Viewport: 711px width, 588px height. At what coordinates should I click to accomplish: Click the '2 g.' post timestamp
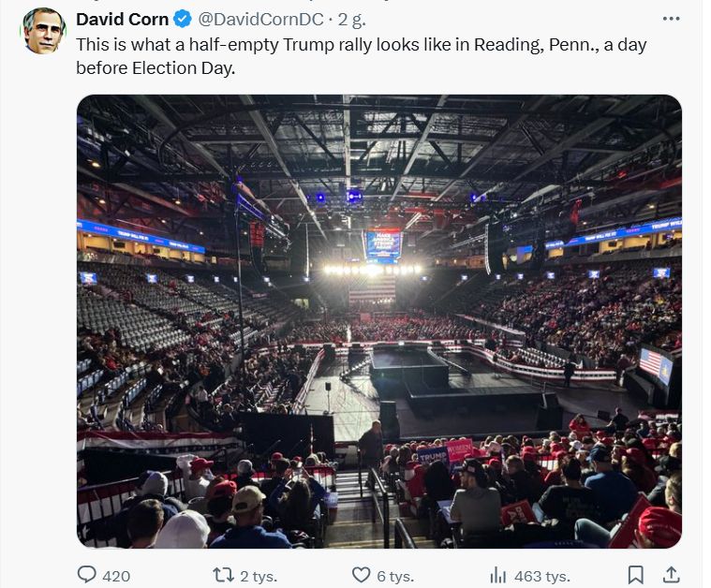(350, 19)
